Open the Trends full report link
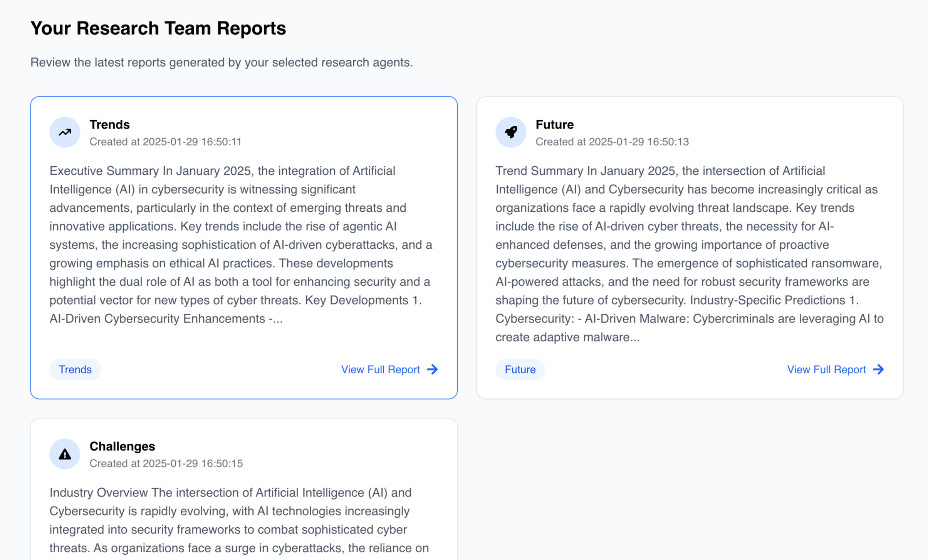The height and width of the screenshot is (560, 928). tap(381, 369)
